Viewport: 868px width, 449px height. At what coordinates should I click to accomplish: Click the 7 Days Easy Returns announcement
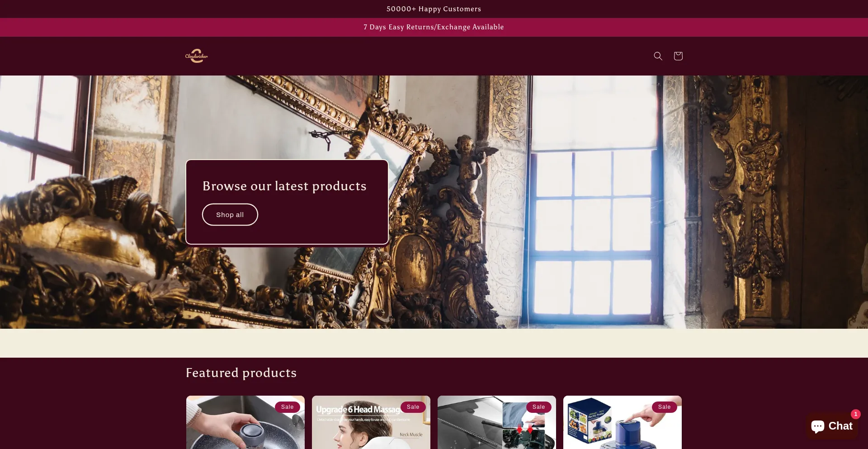[x=434, y=27]
